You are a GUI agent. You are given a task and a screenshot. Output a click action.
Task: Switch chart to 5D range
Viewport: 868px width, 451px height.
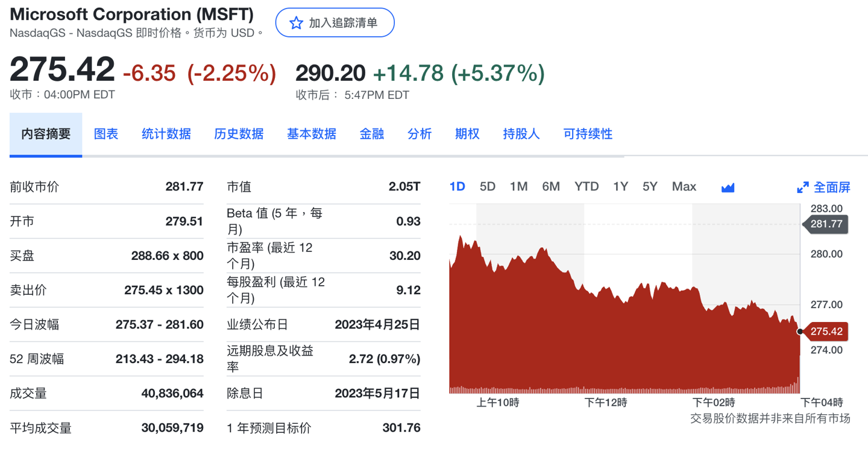tap(487, 187)
